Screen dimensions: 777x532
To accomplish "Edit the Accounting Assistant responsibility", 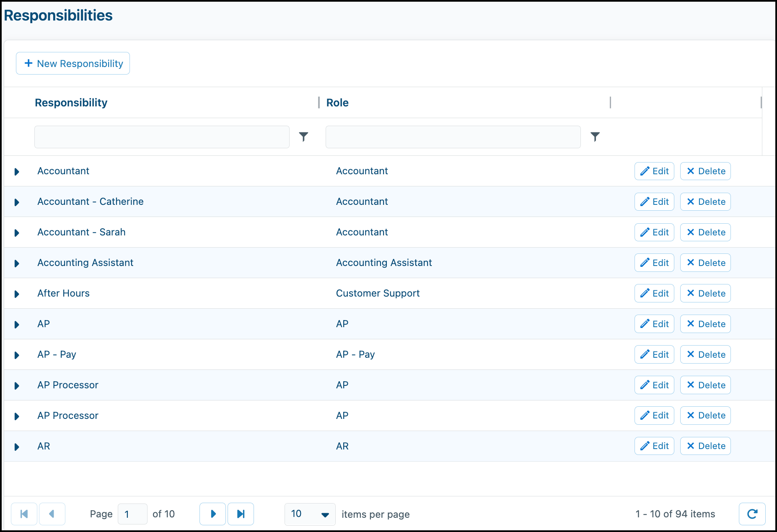I will [x=654, y=263].
